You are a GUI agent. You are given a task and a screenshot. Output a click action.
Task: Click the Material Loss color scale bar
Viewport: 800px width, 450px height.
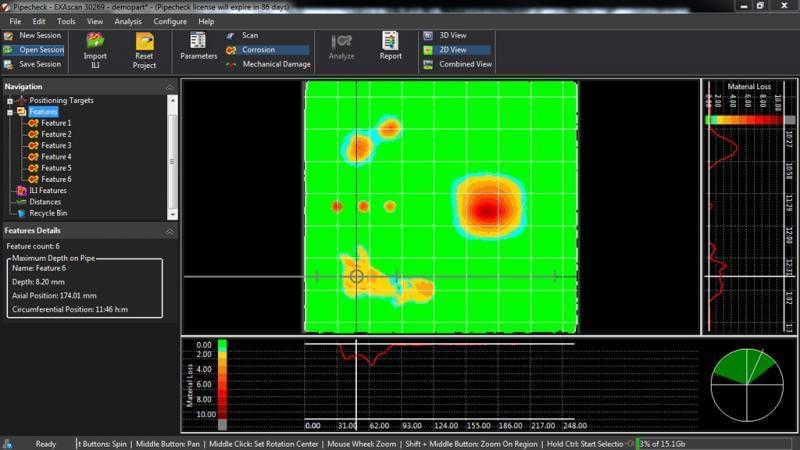[x=749, y=120]
